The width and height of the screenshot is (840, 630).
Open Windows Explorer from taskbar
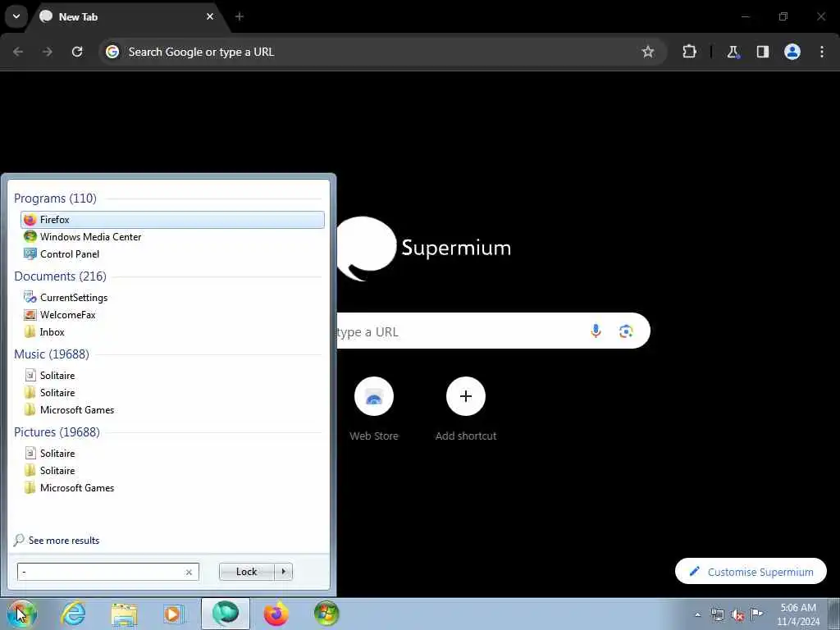click(124, 614)
